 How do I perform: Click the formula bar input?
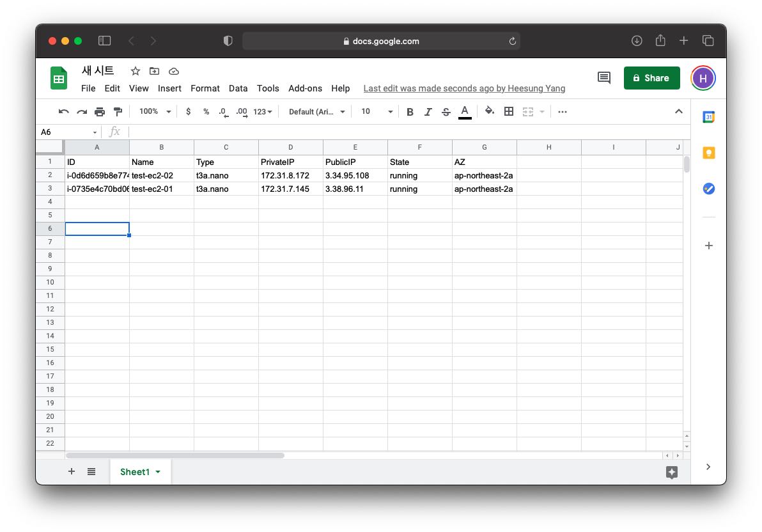pos(408,132)
